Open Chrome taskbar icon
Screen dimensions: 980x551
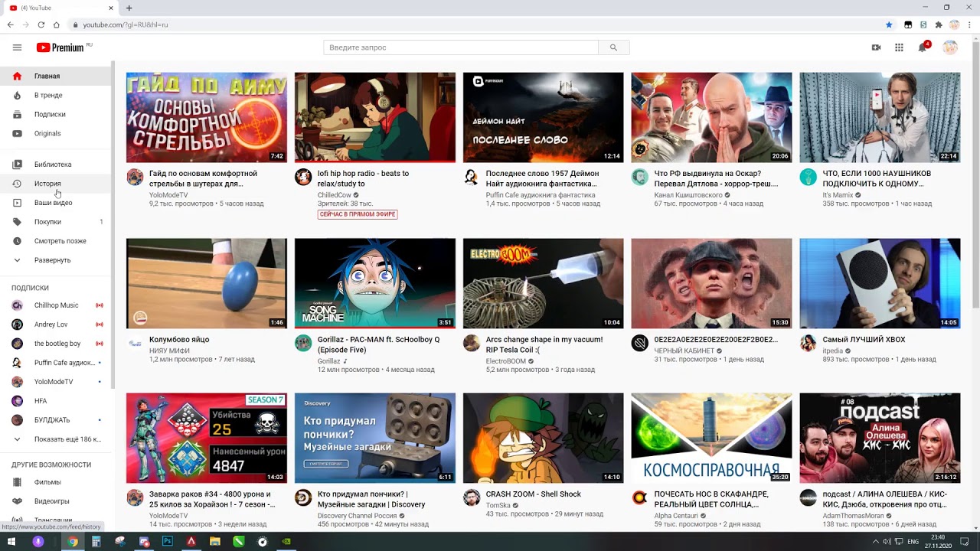[72, 542]
